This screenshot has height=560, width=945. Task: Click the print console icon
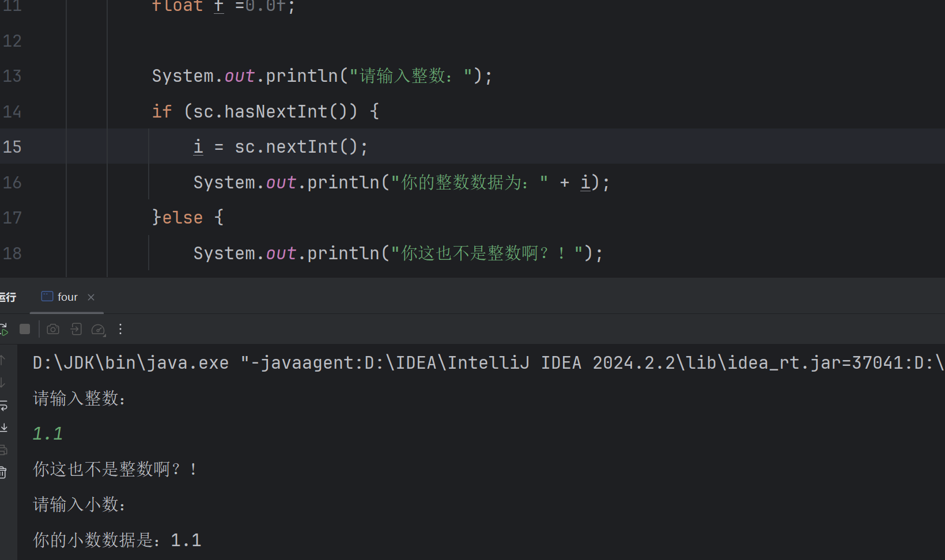(3, 450)
